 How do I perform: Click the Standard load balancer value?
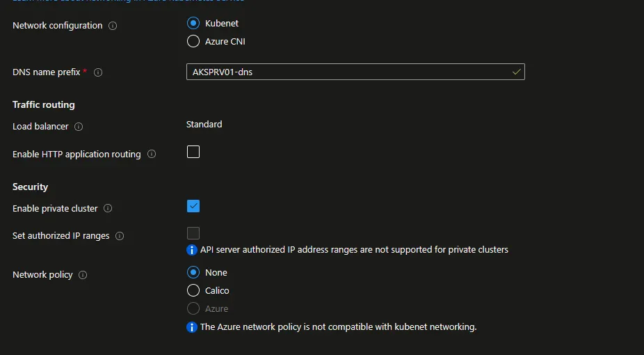(204, 125)
